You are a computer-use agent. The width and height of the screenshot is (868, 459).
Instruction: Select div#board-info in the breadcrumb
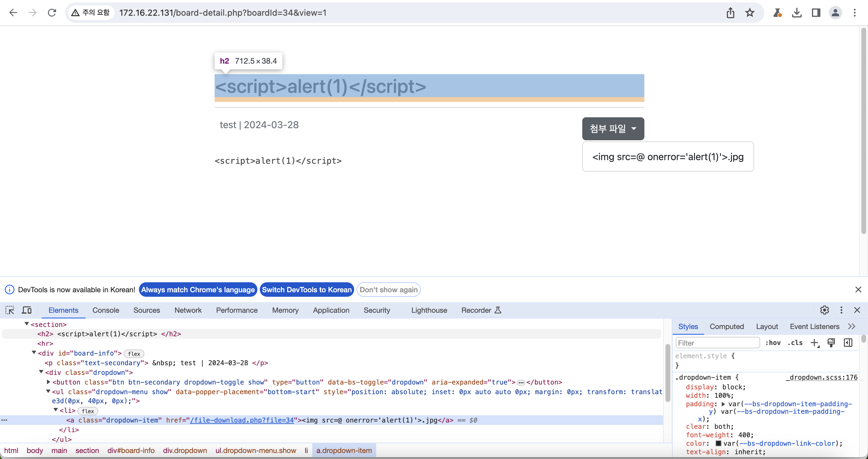131,450
